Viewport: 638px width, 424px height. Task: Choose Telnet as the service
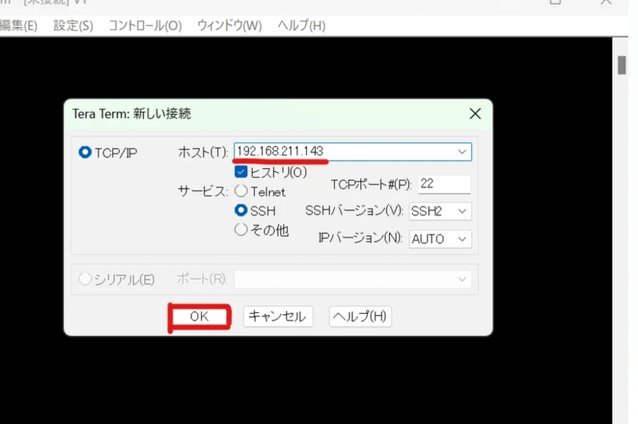click(241, 191)
